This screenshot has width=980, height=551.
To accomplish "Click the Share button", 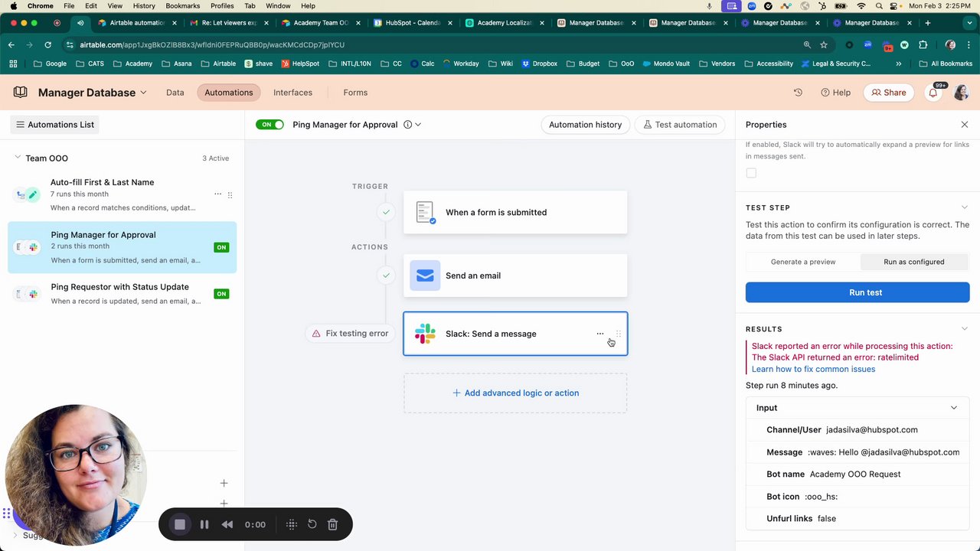I will tap(889, 93).
